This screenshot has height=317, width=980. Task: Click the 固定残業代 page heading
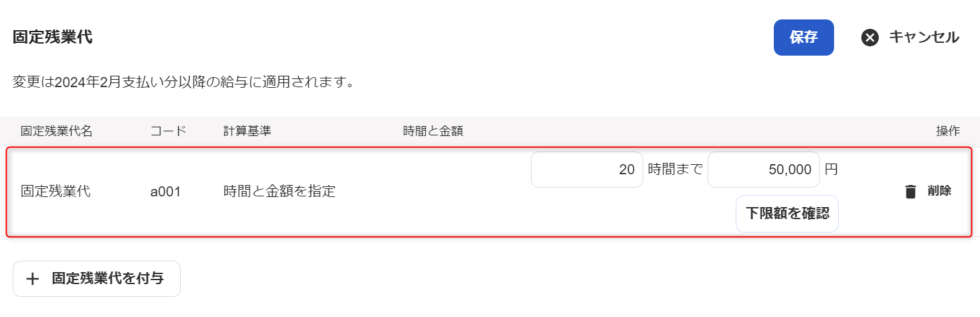click(52, 38)
